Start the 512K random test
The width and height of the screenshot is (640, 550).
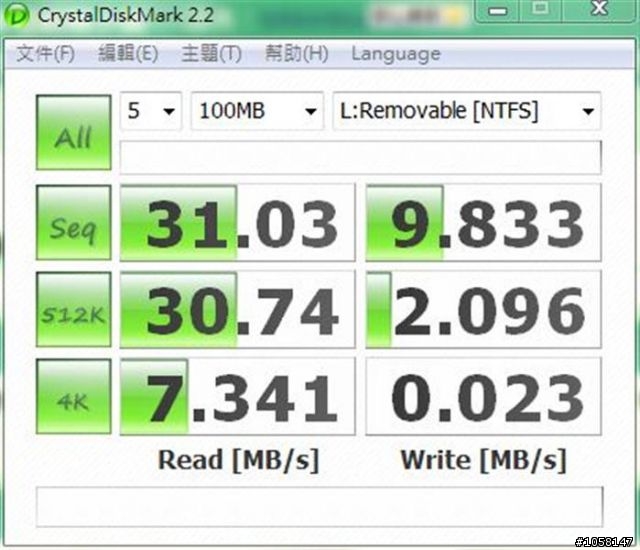(x=73, y=310)
